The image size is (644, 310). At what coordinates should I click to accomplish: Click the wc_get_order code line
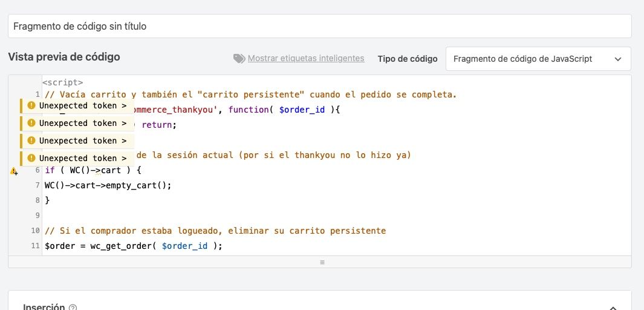[134, 246]
